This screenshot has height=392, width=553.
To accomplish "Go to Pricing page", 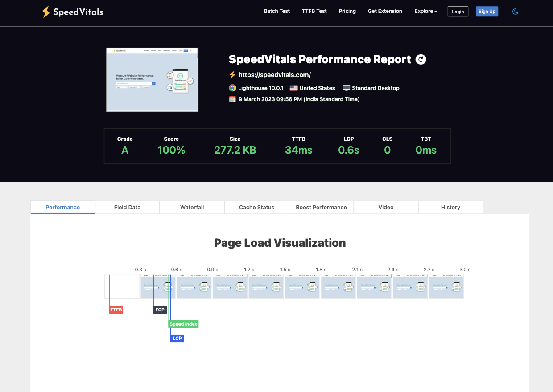I will (x=347, y=11).
